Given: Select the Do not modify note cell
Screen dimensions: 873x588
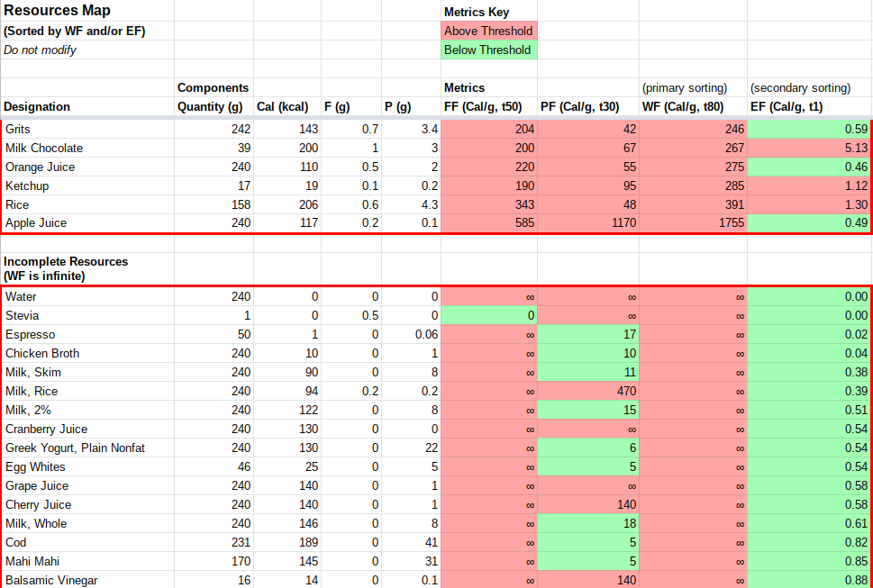Looking at the screenshot, I should pyautogui.click(x=41, y=50).
